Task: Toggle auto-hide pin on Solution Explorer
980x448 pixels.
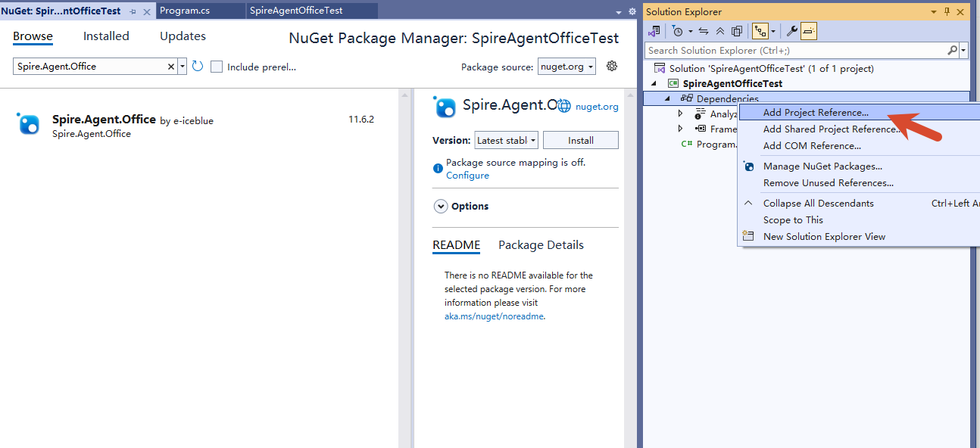Action: pos(947,11)
